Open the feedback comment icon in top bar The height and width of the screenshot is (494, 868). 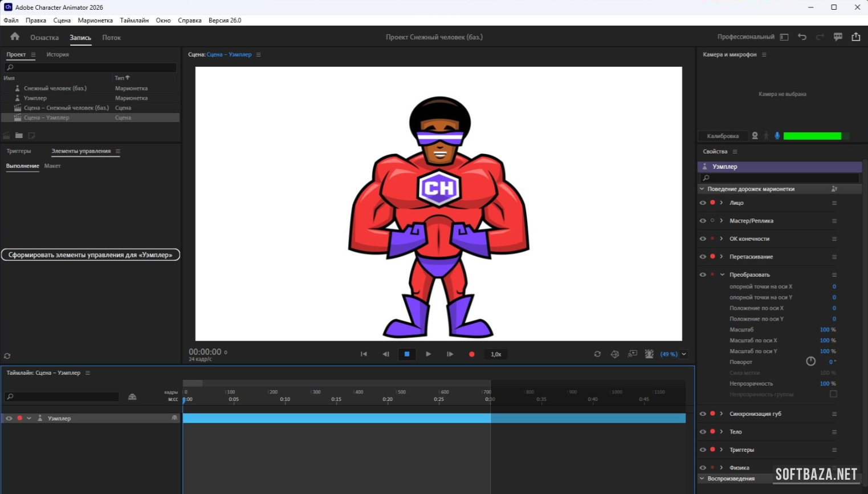coord(838,37)
